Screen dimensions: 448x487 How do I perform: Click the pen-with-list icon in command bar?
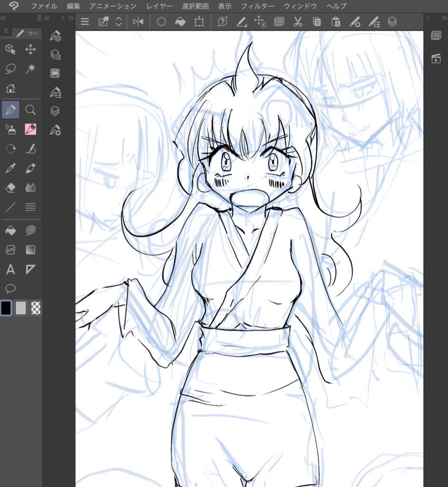374,22
